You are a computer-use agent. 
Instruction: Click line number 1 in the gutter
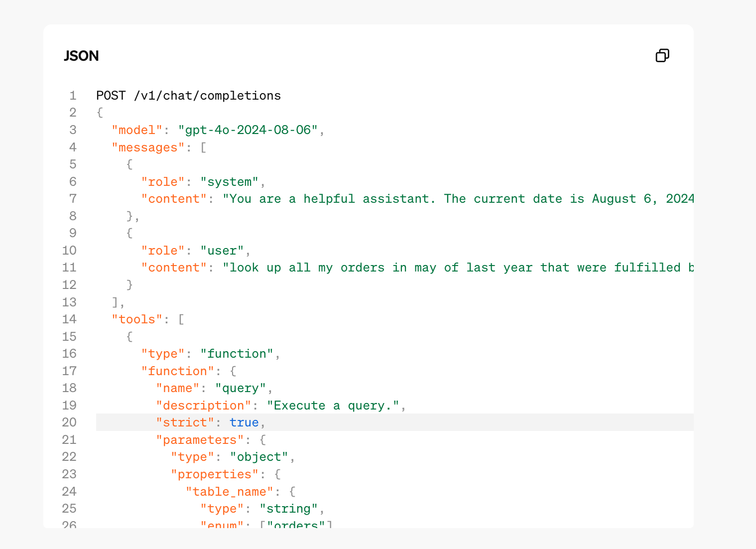73,96
